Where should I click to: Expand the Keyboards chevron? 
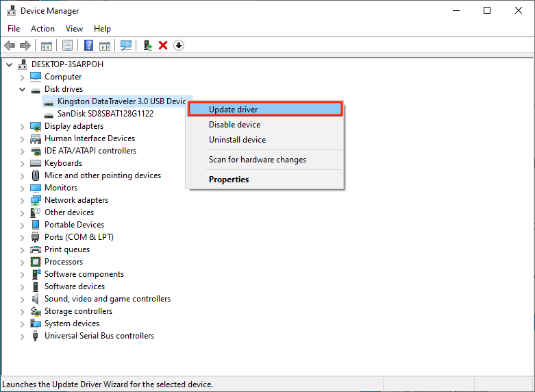23,164
